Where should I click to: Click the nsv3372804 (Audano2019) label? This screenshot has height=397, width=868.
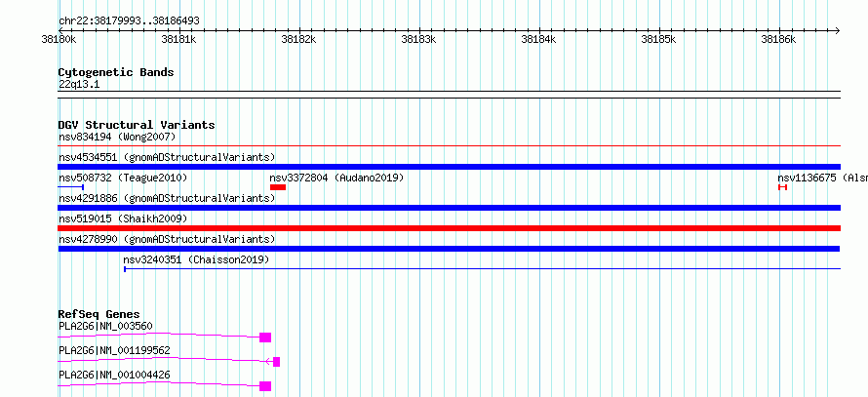pos(336,178)
